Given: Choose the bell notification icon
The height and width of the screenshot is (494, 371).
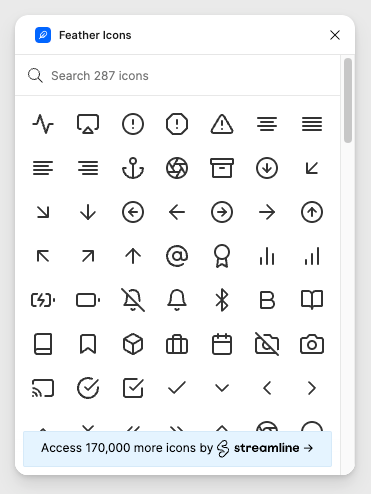Looking at the screenshot, I should pos(177,300).
